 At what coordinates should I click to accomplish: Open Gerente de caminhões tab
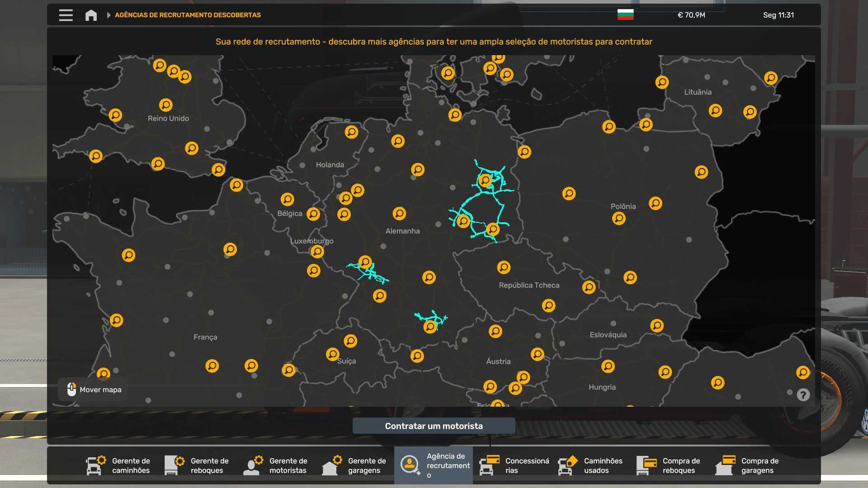(118, 465)
